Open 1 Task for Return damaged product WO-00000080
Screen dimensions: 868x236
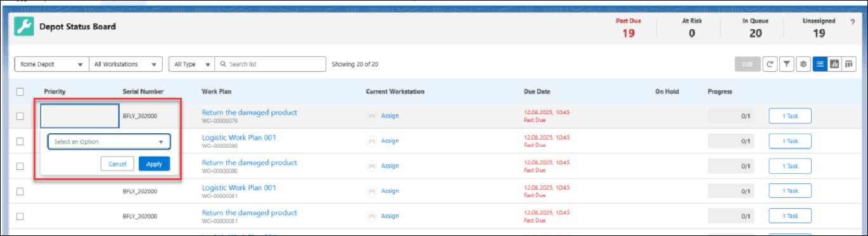point(790,166)
